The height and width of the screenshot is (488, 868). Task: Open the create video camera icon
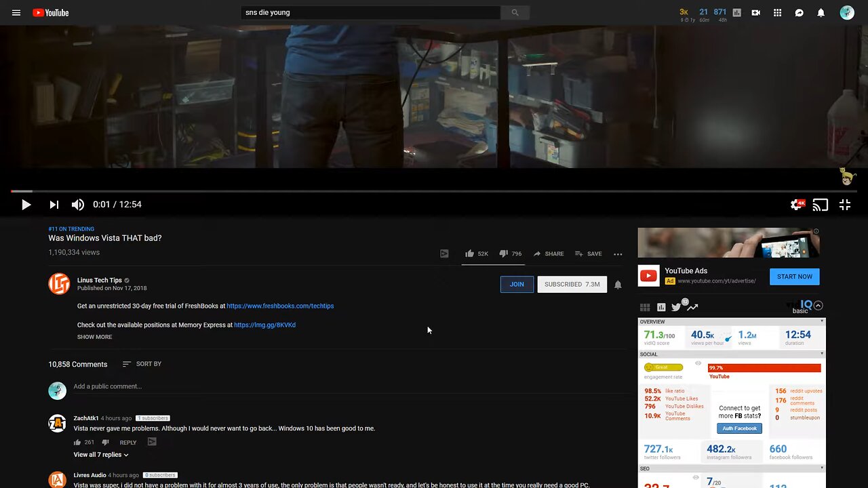click(x=756, y=13)
